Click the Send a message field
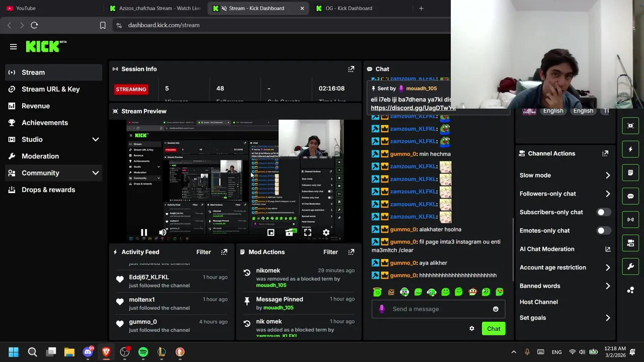 pos(438,309)
